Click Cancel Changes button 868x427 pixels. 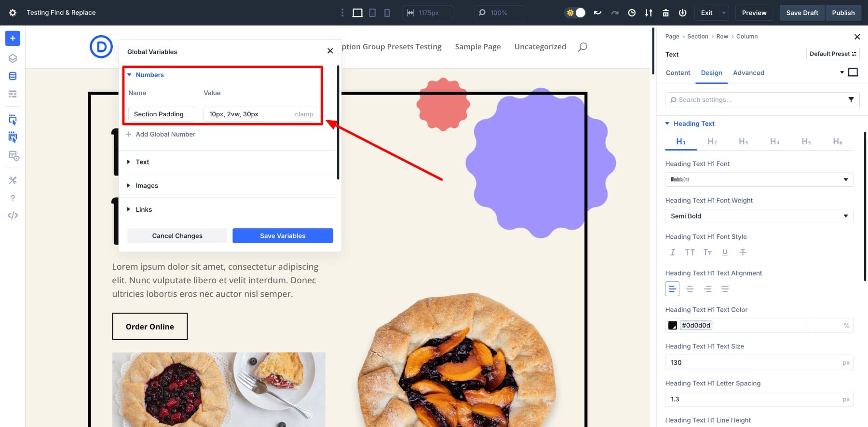(x=177, y=235)
